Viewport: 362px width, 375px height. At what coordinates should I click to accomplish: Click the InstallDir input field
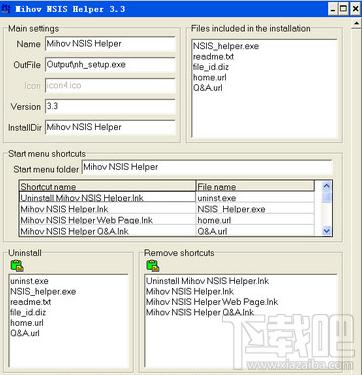point(110,127)
